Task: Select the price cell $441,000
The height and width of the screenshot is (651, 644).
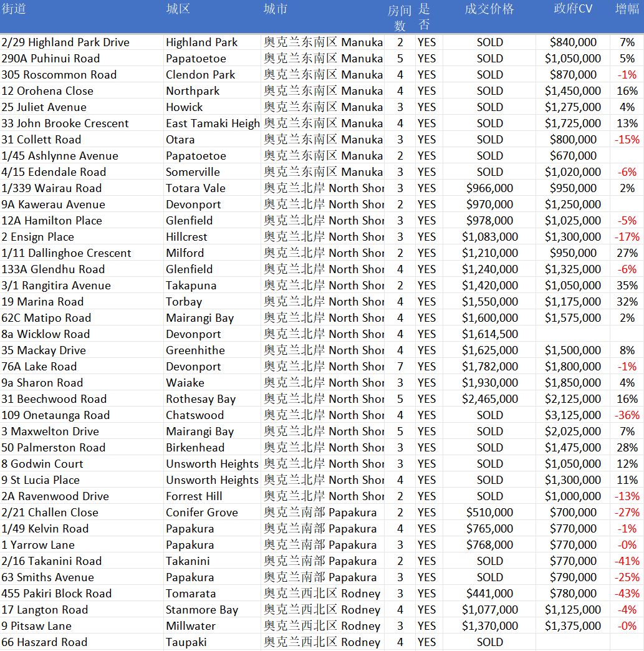Action: pos(489,593)
